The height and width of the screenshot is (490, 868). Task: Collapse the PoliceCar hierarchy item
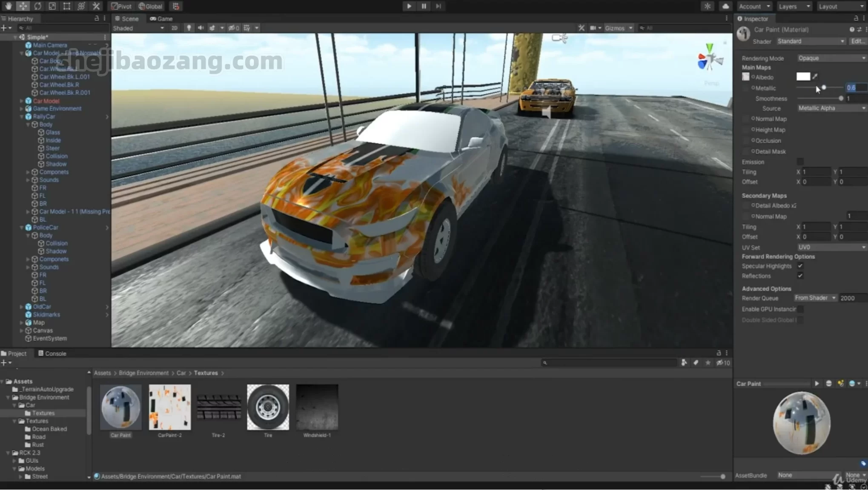click(22, 228)
